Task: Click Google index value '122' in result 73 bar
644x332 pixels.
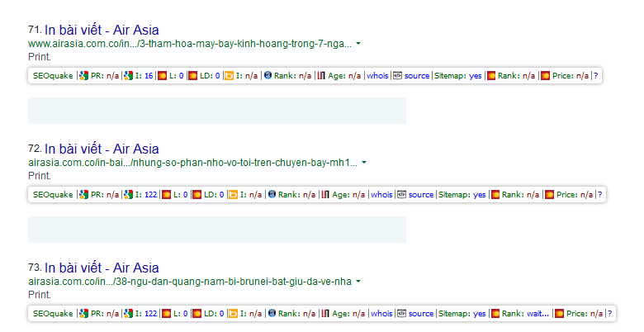Action: [x=151, y=314]
